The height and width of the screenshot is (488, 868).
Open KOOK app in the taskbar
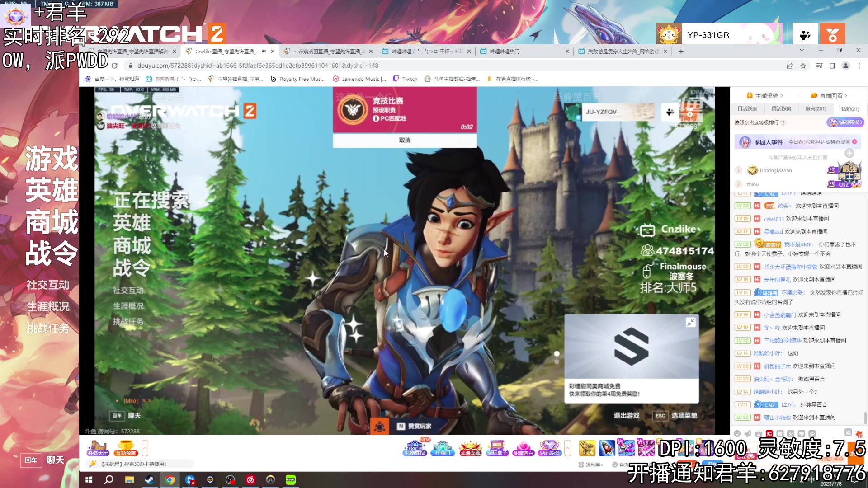point(291,480)
